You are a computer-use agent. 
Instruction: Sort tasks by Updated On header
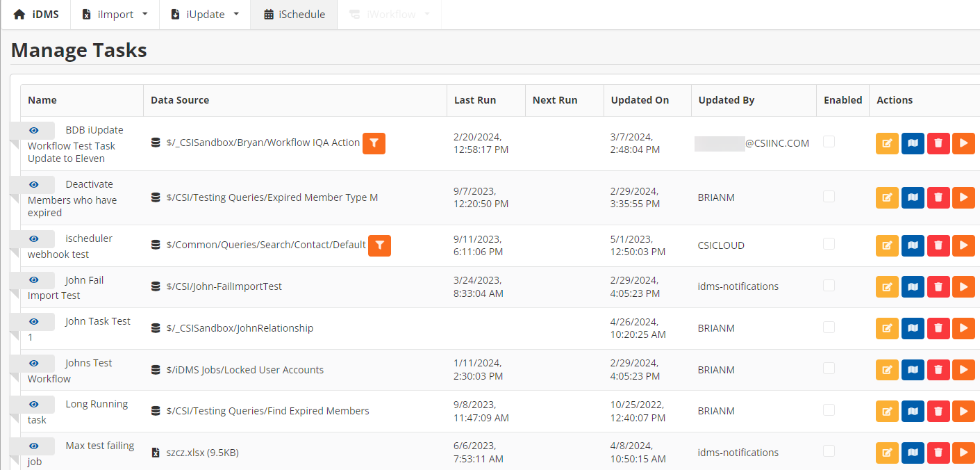point(640,100)
